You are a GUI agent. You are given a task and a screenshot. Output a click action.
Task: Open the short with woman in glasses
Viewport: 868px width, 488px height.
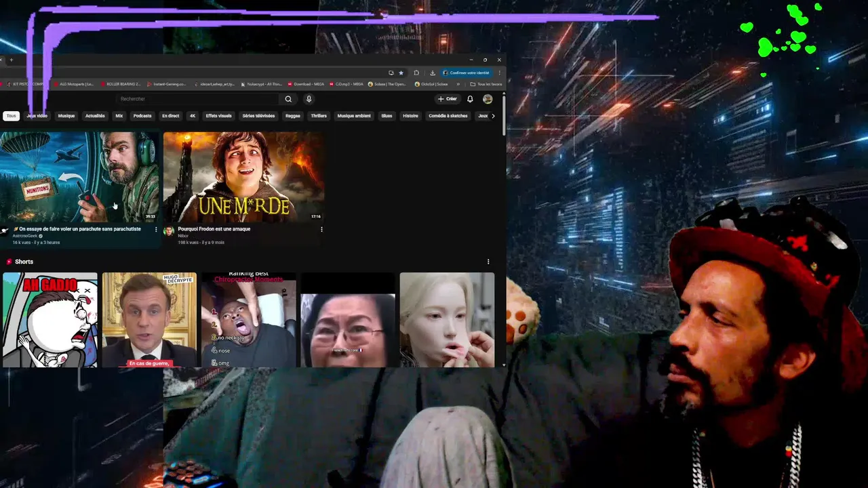point(348,320)
